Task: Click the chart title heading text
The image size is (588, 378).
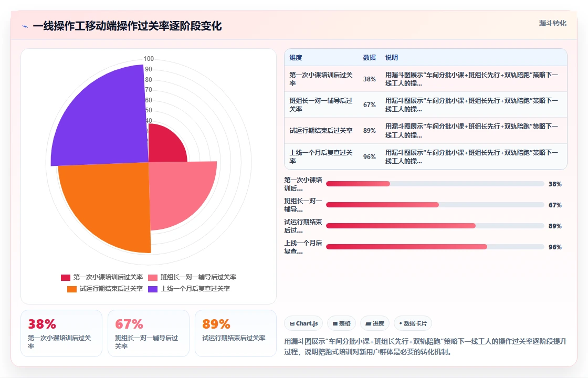Action: (127, 26)
